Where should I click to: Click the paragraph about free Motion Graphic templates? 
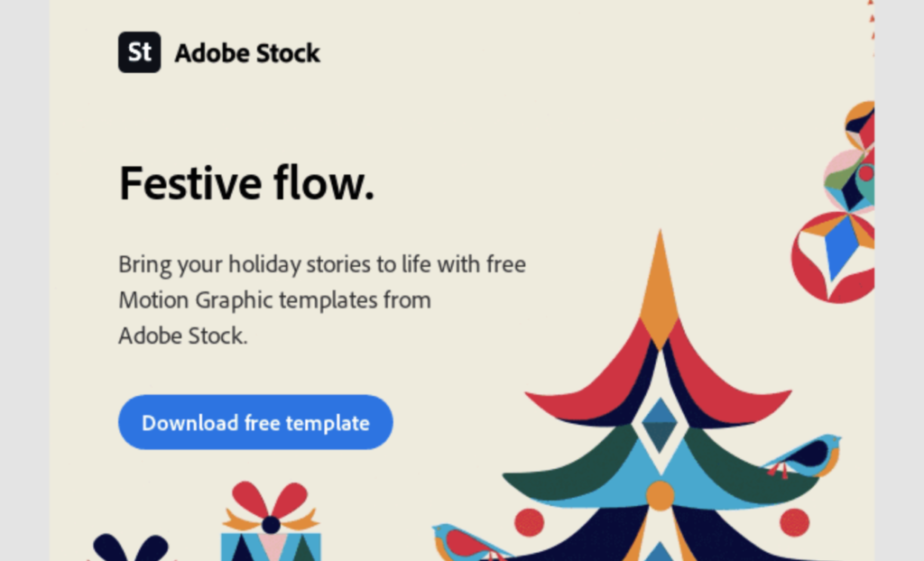322,299
